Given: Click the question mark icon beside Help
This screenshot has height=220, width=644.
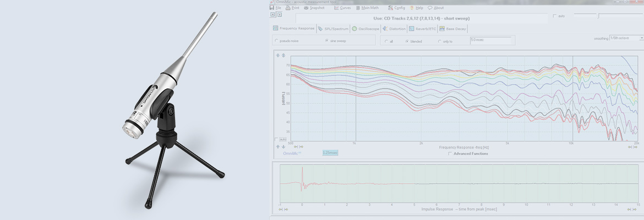Looking at the screenshot, I should coord(412,8).
